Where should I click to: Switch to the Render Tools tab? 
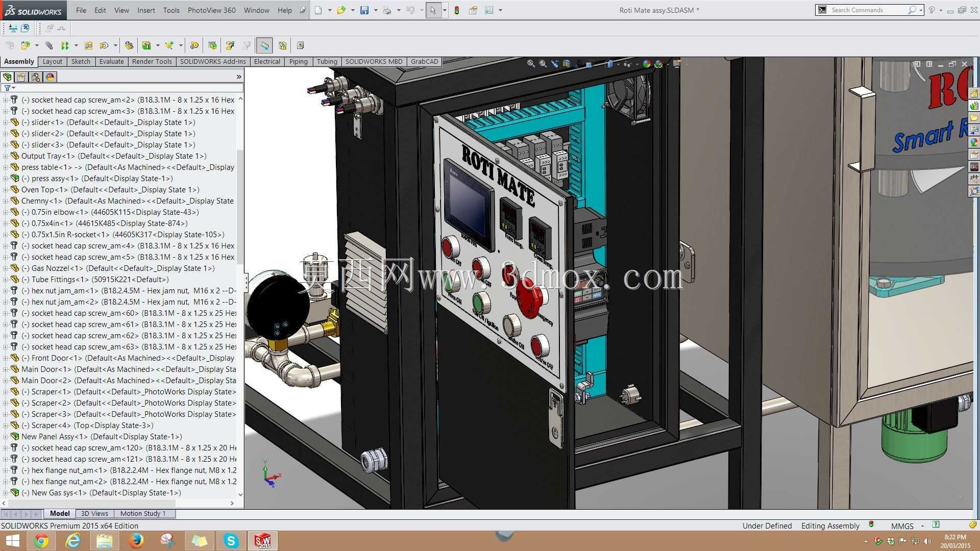152,62
